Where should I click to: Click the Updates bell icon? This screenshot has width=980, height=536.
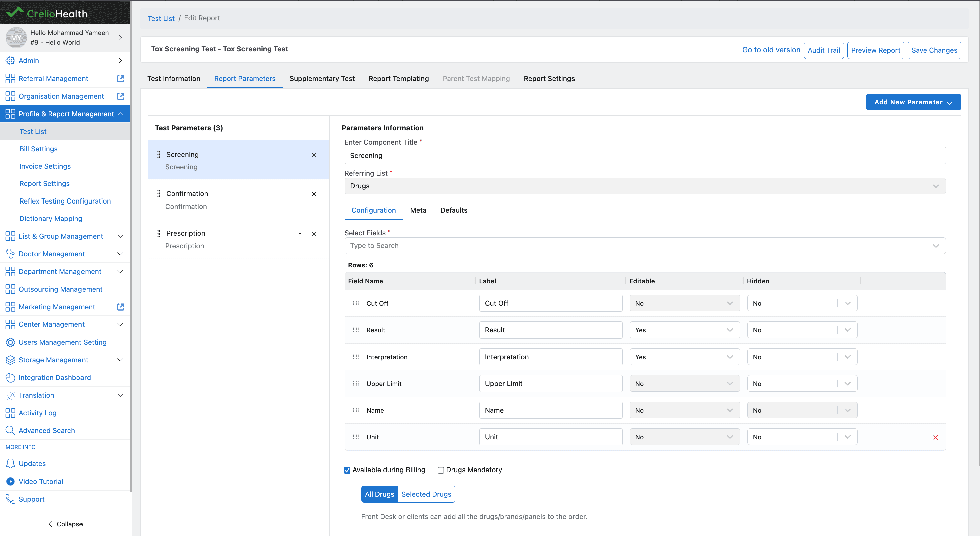pyautogui.click(x=10, y=464)
